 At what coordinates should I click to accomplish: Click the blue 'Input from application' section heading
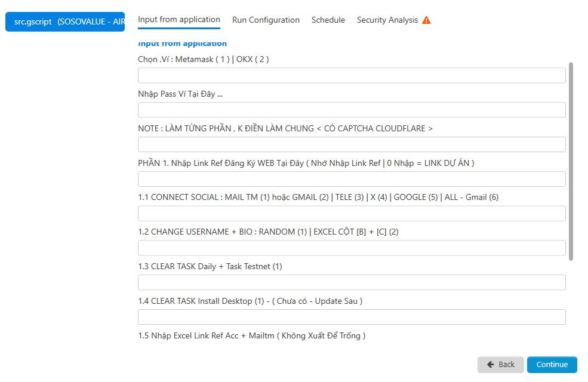click(x=182, y=44)
